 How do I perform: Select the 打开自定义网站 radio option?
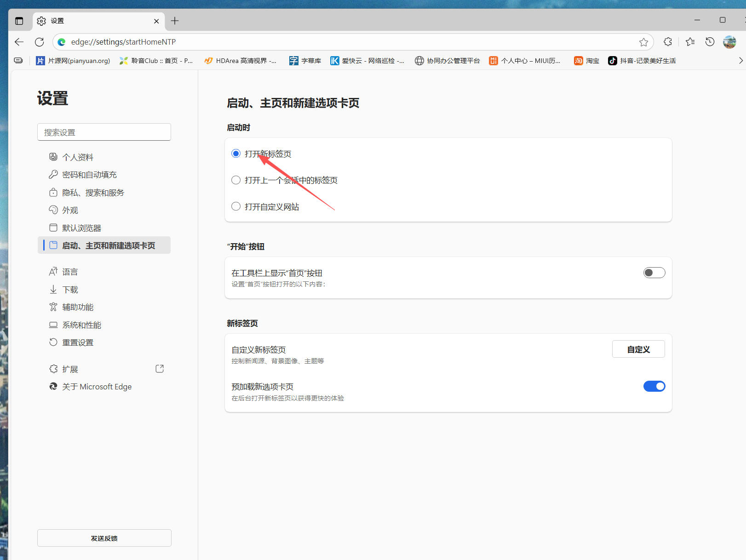click(x=236, y=206)
